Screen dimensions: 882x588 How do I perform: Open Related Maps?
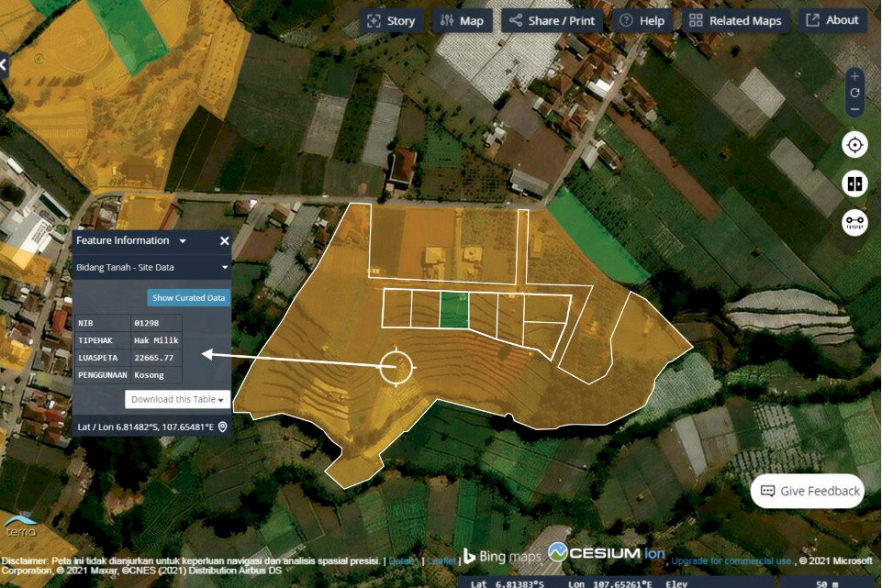coord(735,21)
